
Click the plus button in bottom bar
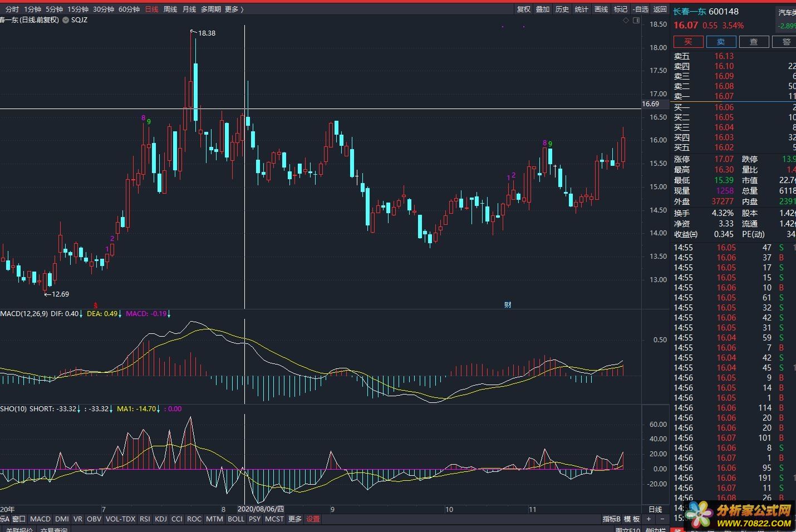[648, 519]
